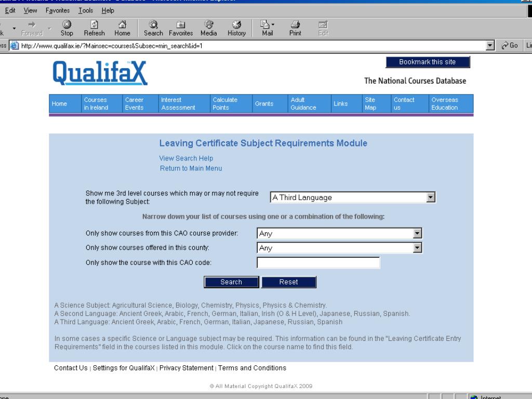The height and width of the screenshot is (399, 532).
Task: Expand the Subject dropdown showing A Third Language
Action: (x=431, y=197)
